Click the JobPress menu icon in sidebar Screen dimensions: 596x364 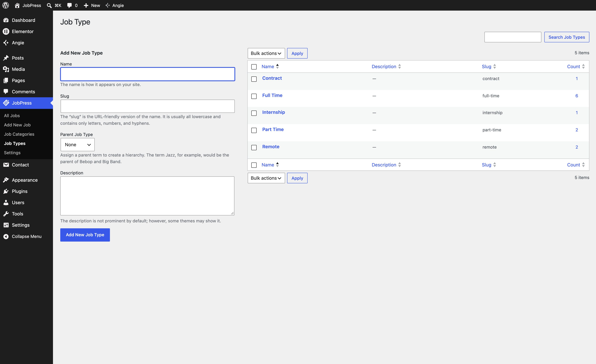click(x=6, y=103)
